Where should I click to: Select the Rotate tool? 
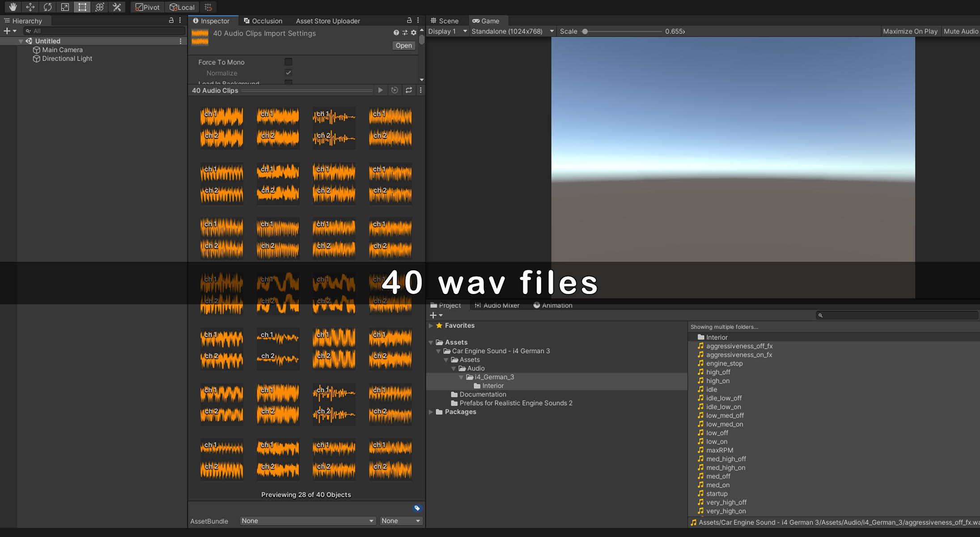47,7
